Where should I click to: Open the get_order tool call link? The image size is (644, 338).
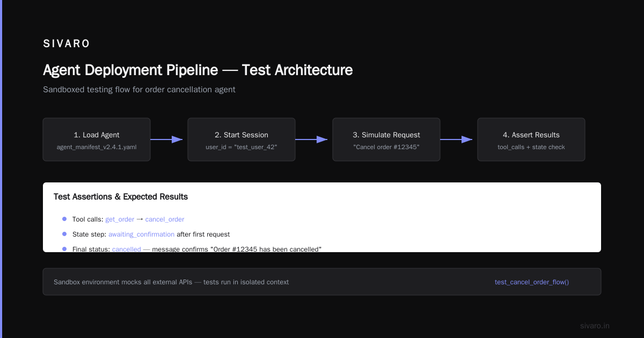120,219
